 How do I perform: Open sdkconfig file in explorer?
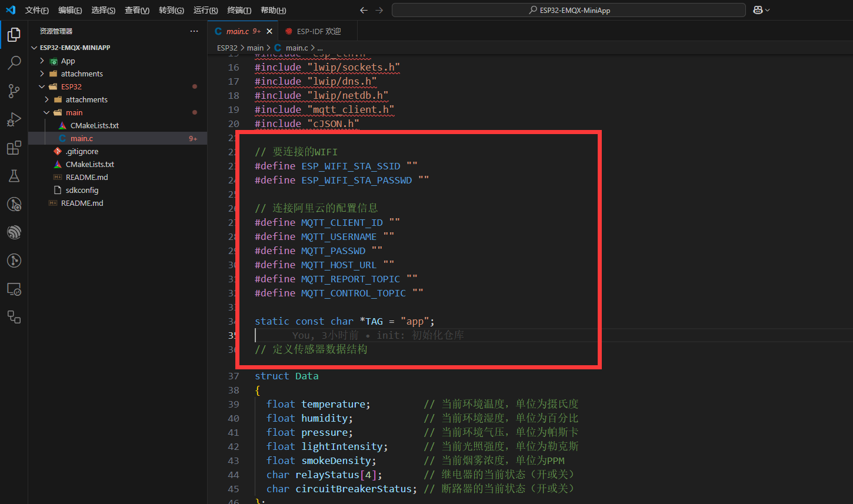click(82, 191)
